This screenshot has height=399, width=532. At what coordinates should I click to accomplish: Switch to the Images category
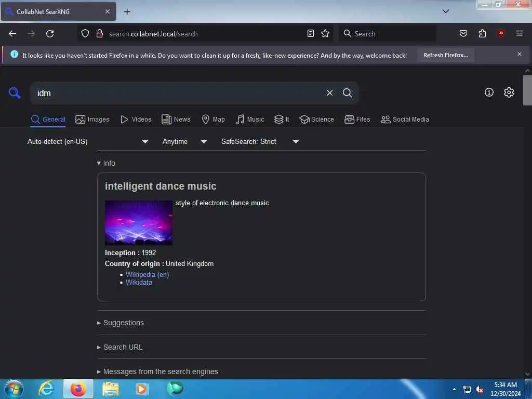[92, 119]
